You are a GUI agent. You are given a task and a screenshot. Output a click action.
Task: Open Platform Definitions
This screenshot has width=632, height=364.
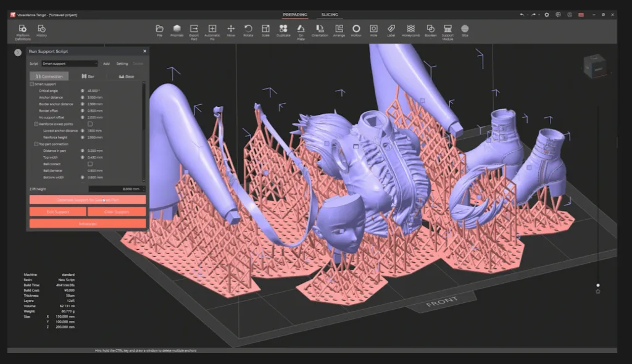(22, 30)
